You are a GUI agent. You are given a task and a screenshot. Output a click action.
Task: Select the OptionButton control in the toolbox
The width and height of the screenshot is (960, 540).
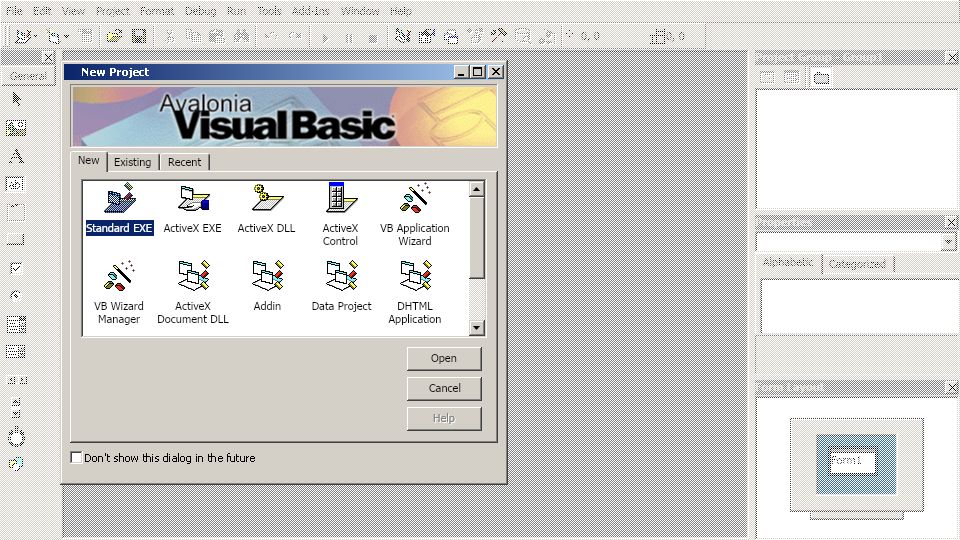click(16, 296)
